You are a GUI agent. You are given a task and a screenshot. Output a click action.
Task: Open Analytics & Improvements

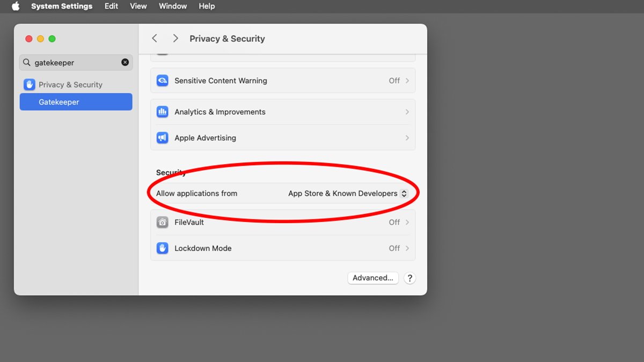283,112
